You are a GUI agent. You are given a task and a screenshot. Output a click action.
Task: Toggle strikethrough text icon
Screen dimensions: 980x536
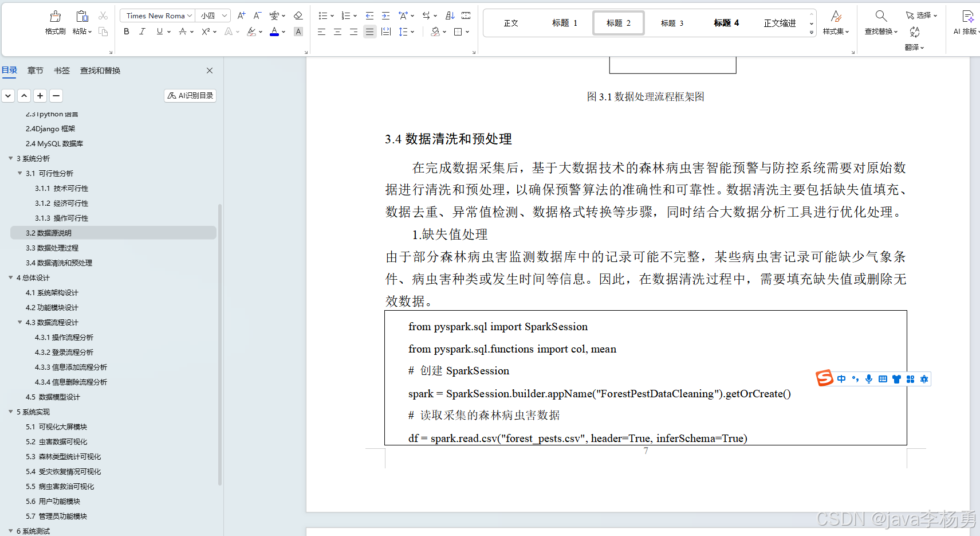point(182,32)
